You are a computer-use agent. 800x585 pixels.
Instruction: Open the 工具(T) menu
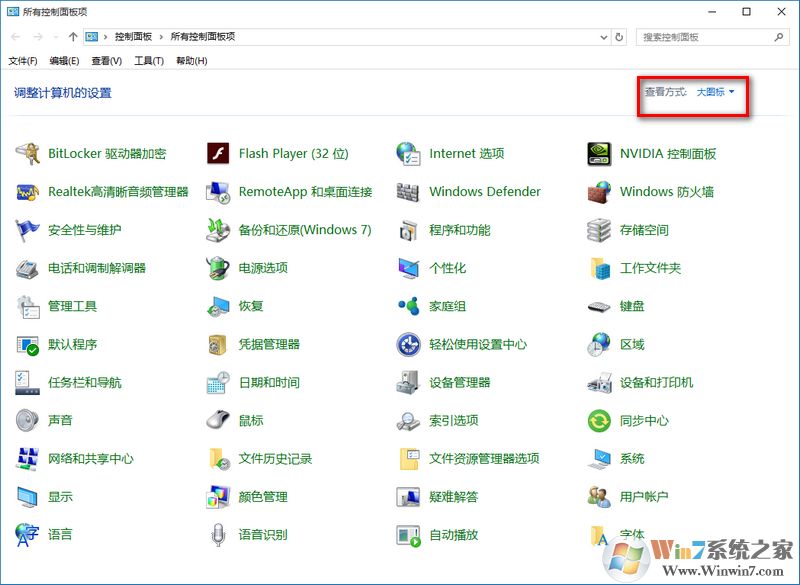[149, 61]
